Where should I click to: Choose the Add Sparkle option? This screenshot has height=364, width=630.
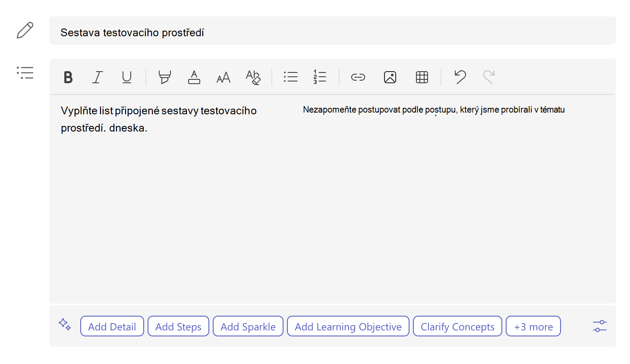tap(248, 326)
